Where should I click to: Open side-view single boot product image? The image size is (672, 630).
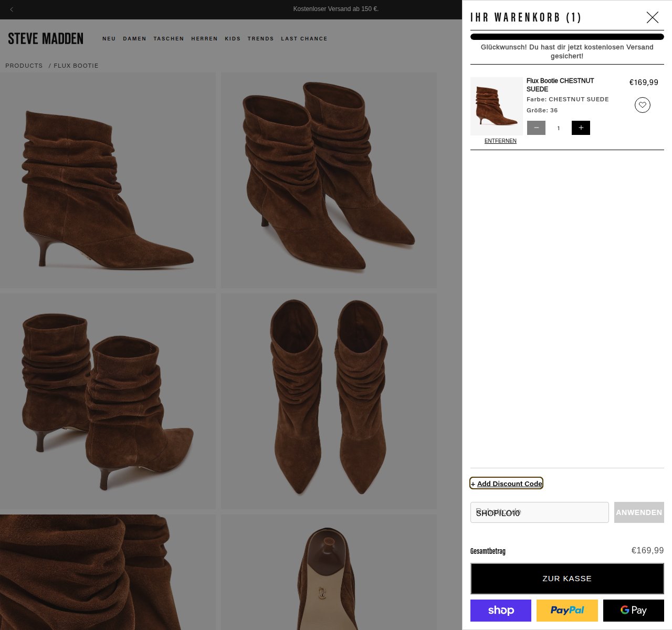108,180
